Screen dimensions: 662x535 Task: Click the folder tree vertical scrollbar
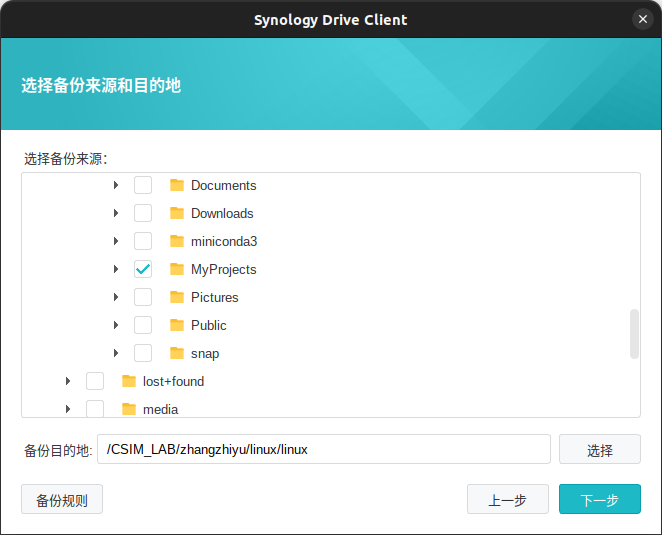[634, 334]
